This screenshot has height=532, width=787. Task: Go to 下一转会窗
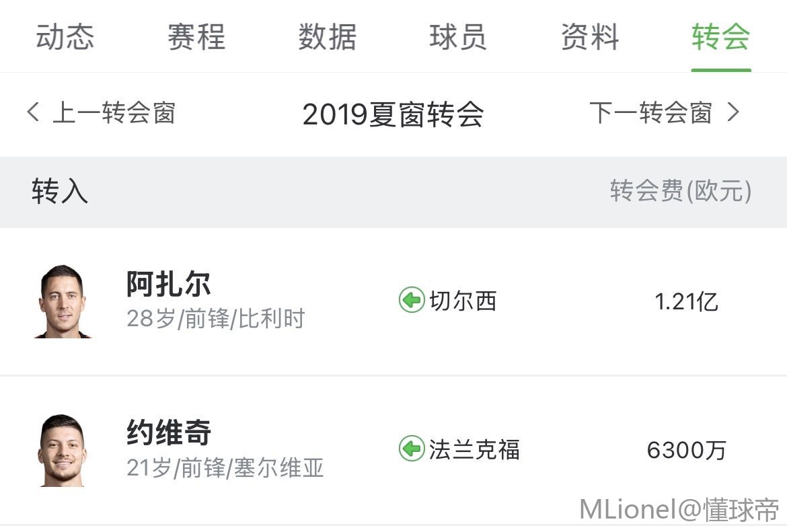[650, 113]
